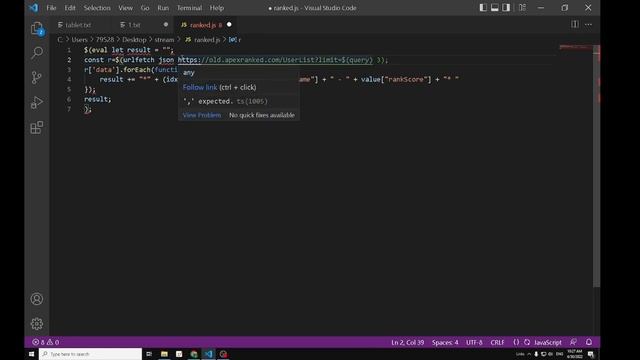Click line number 6 in gutter

[69, 99]
